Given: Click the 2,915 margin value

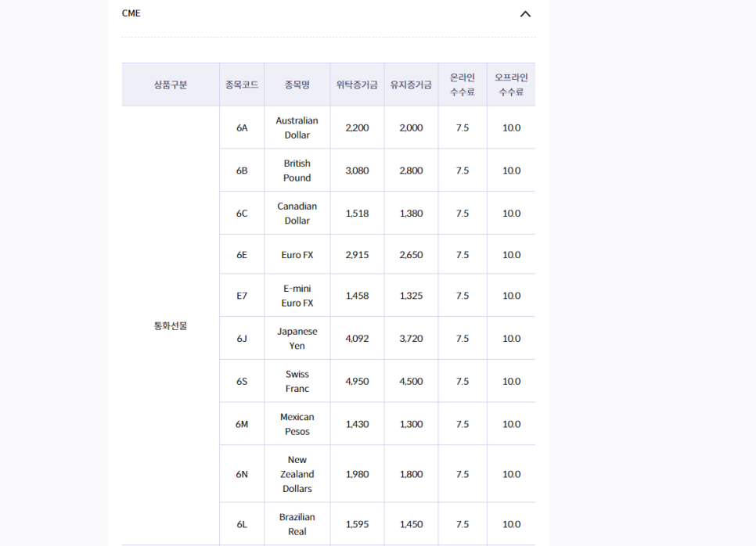Looking at the screenshot, I should pos(358,255).
